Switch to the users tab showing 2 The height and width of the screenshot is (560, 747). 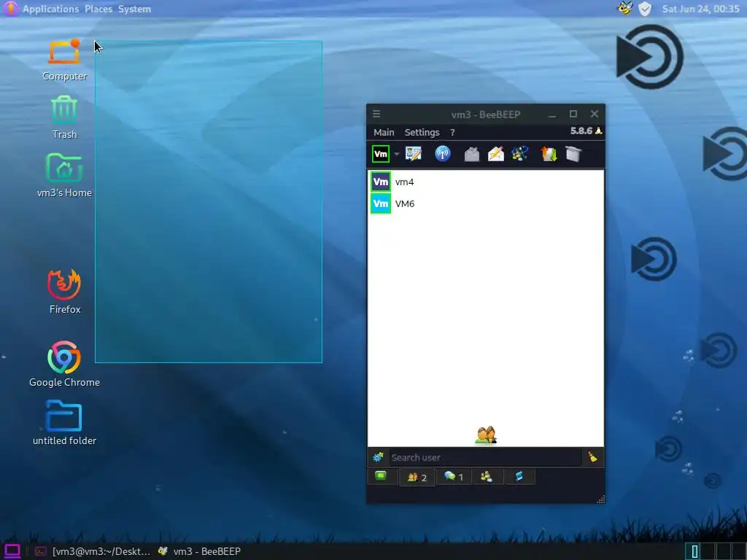pyautogui.click(x=417, y=477)
